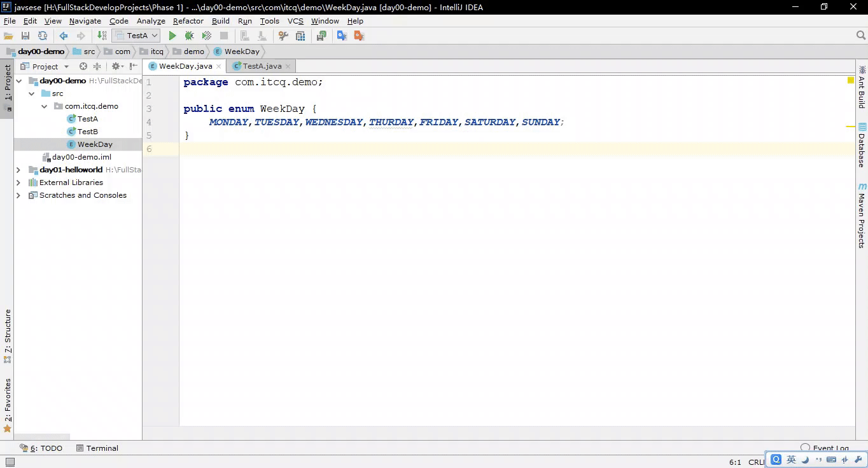Close the WeekDay.java tab
Screen dimensions: 868x468
click(x=219, y=66)
